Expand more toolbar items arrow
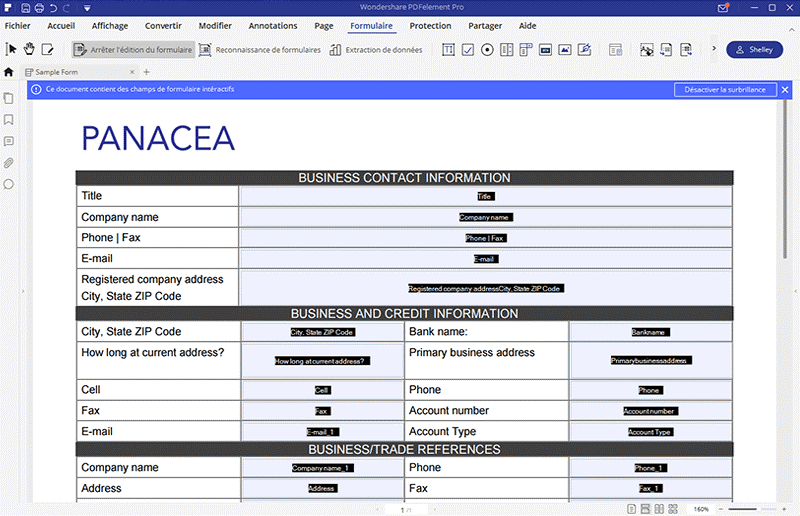 point(714,48)
